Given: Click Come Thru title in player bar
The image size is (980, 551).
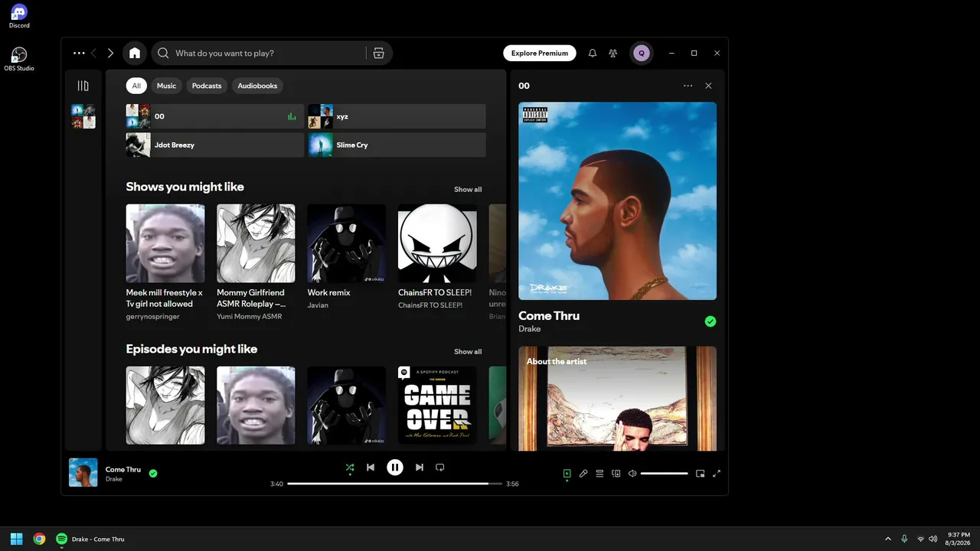Looking at the screenshot, I should tap(123, 469).
